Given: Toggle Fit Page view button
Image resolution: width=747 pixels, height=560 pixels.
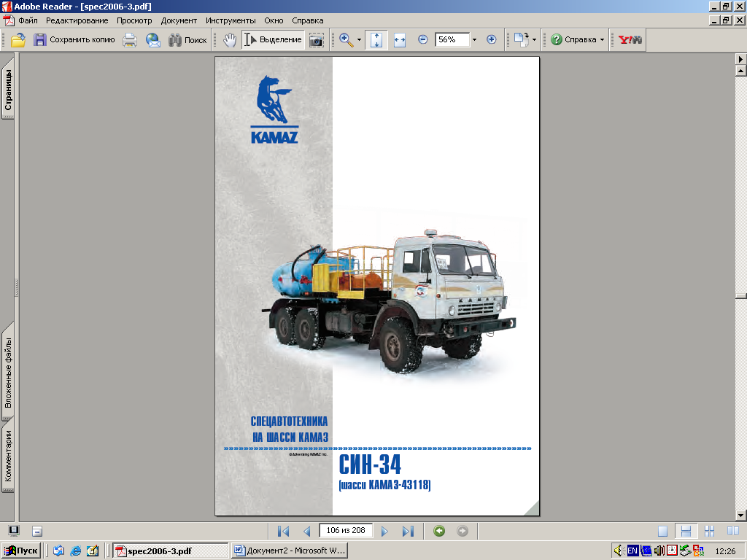Looking at the screenshot, I should [x=376, y=39].
